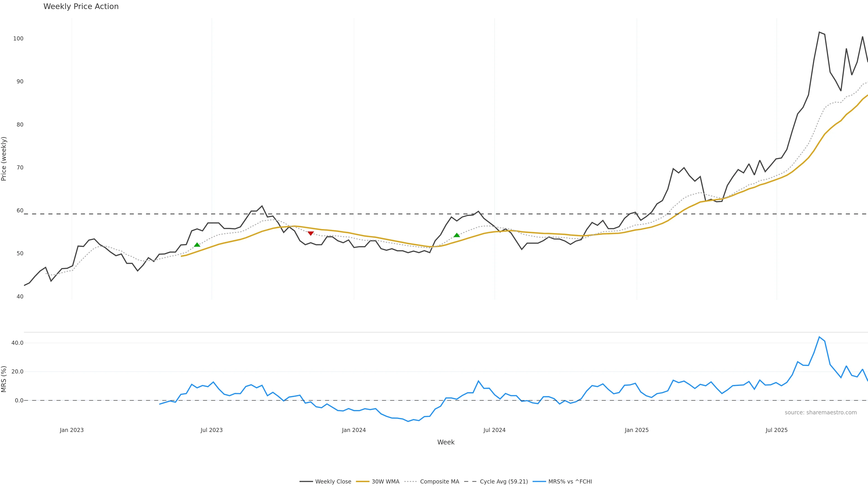Click the source: sharemaestro.com text
The width and height of the screenshot is (868, 488).
821,413
